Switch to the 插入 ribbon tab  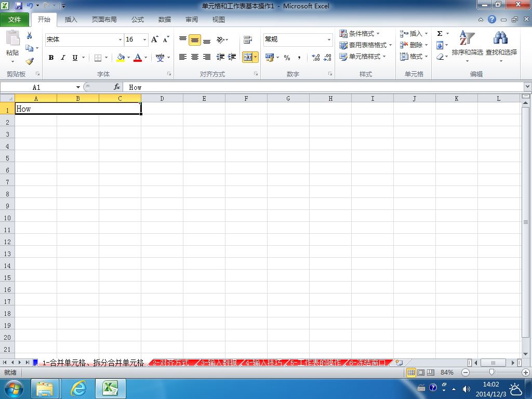click(x=71, y=20)
